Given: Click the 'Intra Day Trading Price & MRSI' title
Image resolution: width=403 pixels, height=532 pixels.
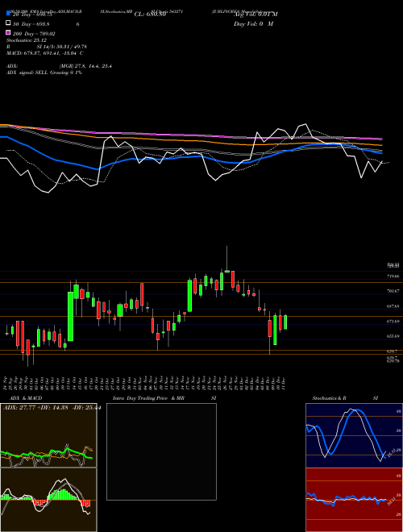Looking at the screenshot, I should click(164, 398).
